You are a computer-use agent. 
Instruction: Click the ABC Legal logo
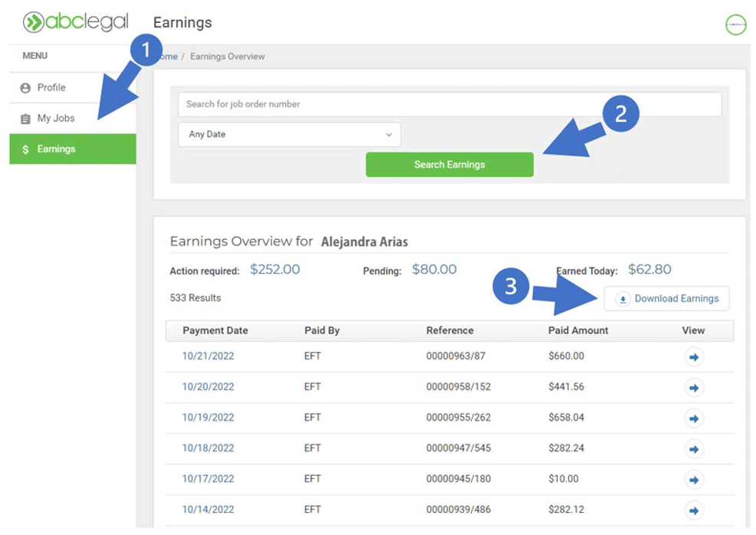click(x=75, y=22)
